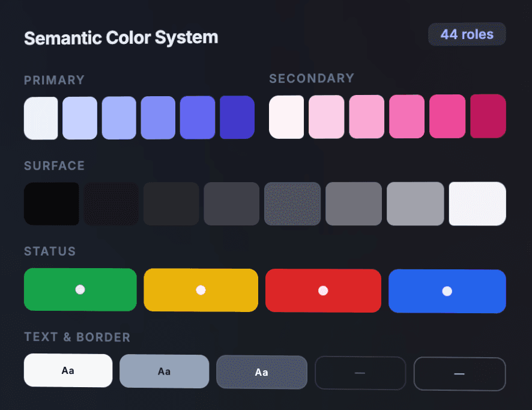
Task: Pick the darkest indigo Primary swatch
Action: coord(237,117)
